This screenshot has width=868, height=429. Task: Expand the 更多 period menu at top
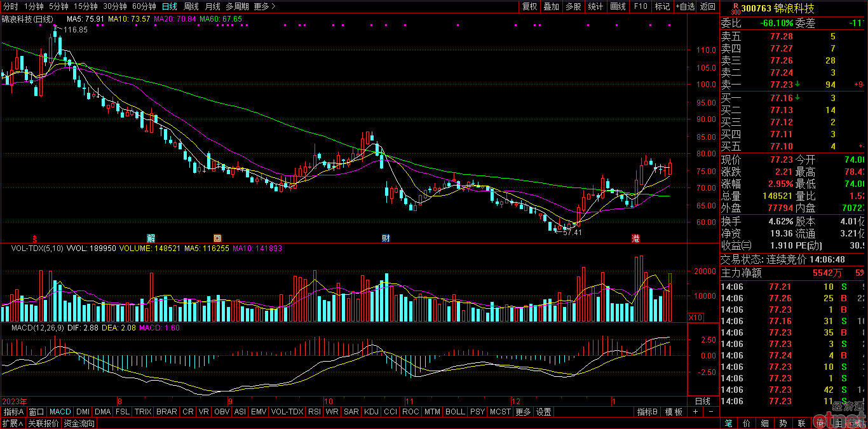pos(264,6)
